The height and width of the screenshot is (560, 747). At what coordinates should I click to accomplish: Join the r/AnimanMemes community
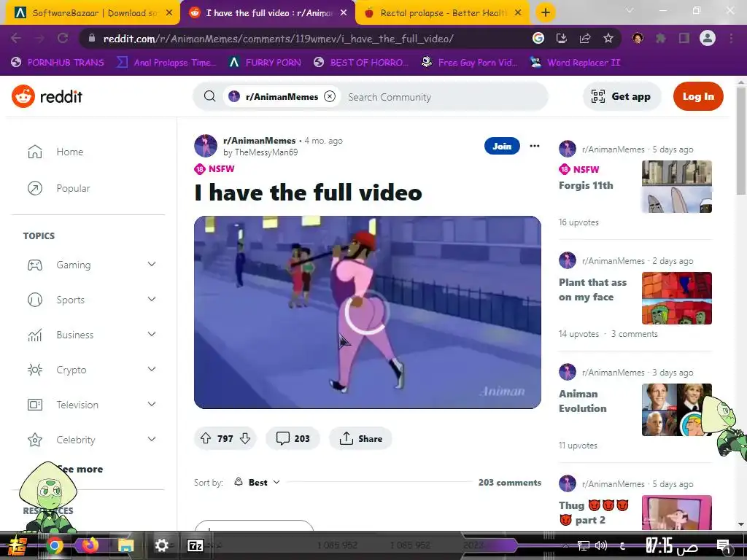tap(502, 146)
